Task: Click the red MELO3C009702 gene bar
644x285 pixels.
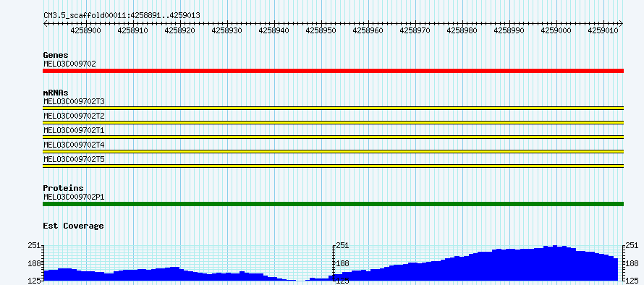Action: [x=333, y=71]
